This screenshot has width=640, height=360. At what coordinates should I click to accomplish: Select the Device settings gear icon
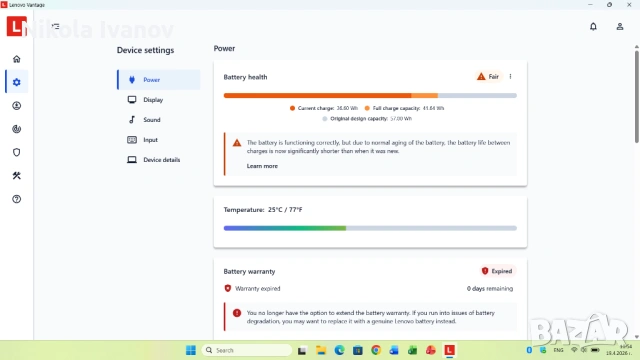coord(17,82)
